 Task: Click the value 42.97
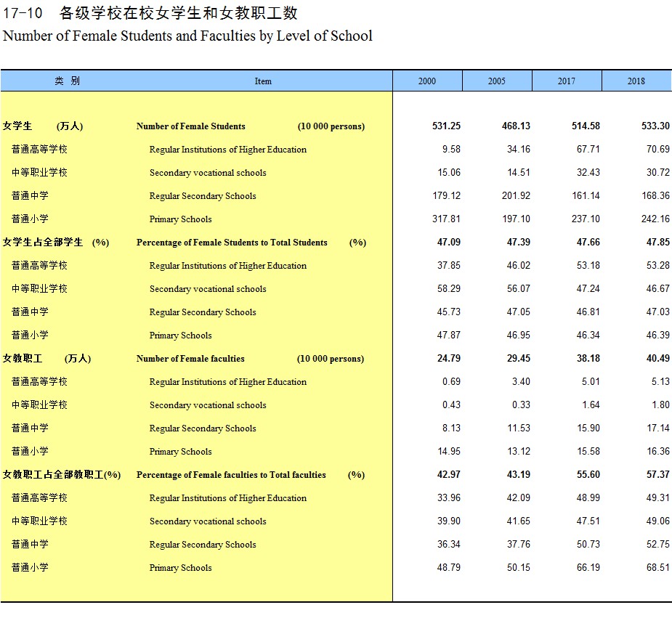pos(449,474)
